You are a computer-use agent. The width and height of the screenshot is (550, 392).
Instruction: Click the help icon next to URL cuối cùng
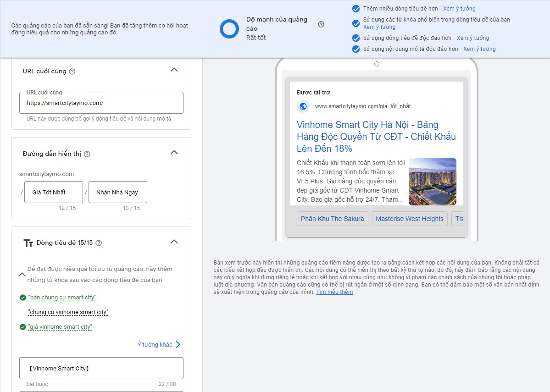point(72,72)
